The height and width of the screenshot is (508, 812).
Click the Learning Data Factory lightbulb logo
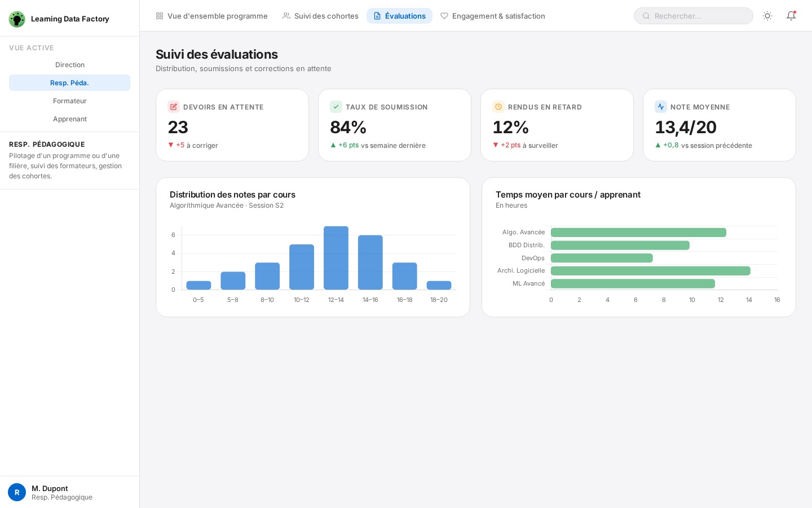click(17, 19)
